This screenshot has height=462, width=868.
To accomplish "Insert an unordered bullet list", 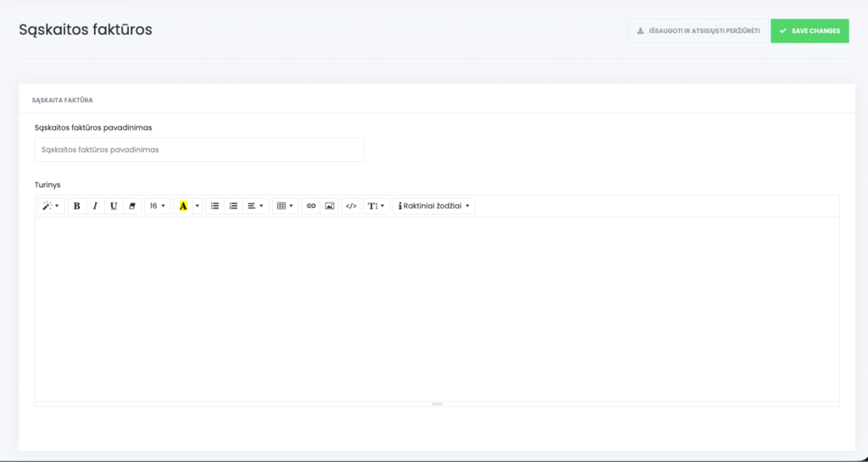I will coord(214,206).
